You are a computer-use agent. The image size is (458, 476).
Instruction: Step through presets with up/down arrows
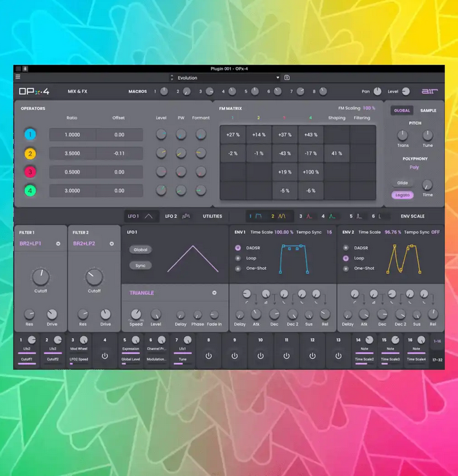172,78
